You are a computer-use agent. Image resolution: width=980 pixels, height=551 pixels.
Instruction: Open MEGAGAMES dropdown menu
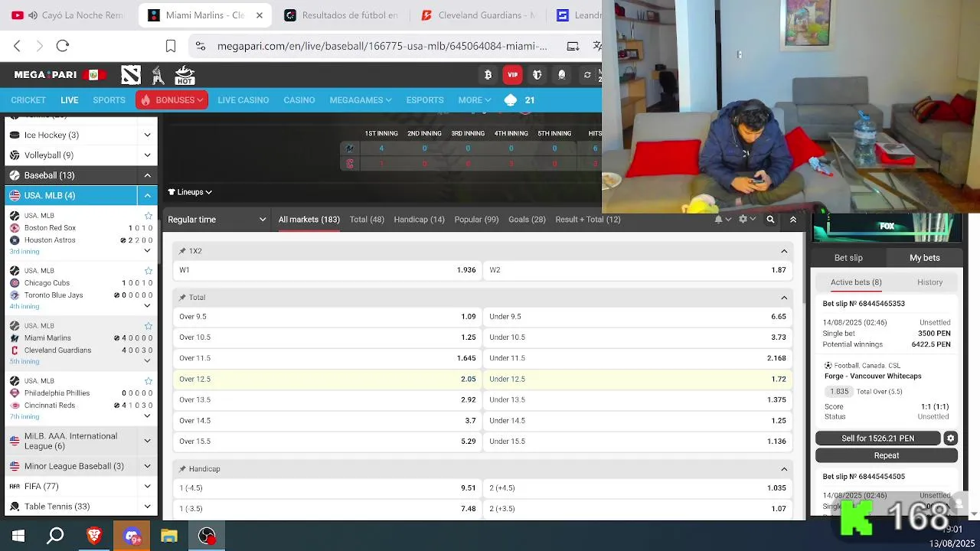(360, 100)
